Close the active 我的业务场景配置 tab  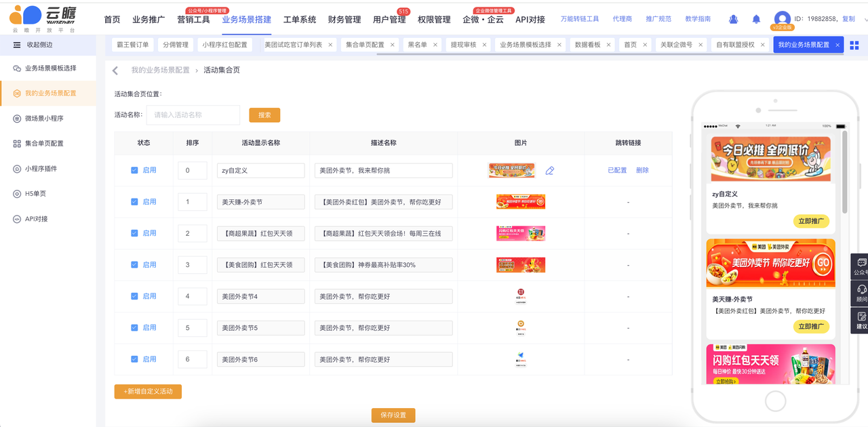(837, 45)
